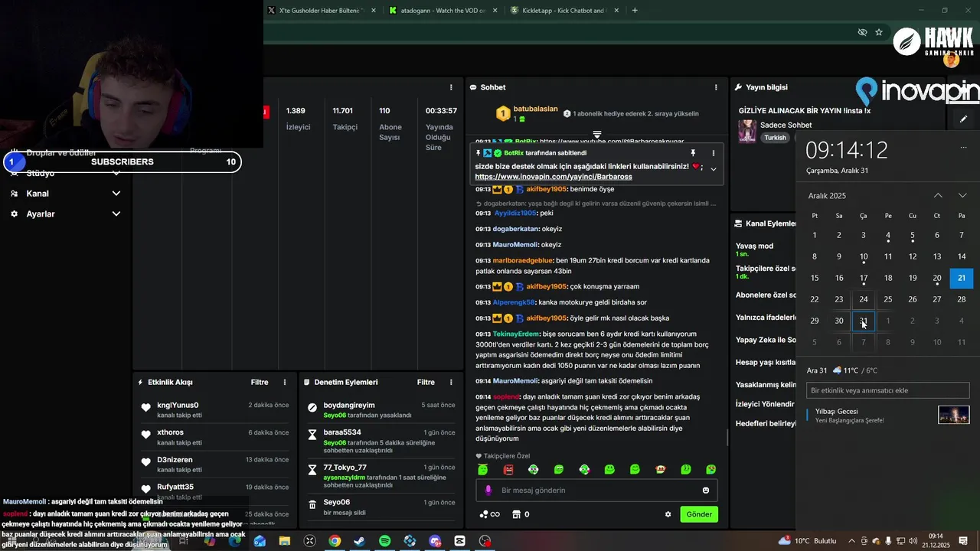Click the shop icon next to 0
Screen dimensions: 980x551
(516, 514)
